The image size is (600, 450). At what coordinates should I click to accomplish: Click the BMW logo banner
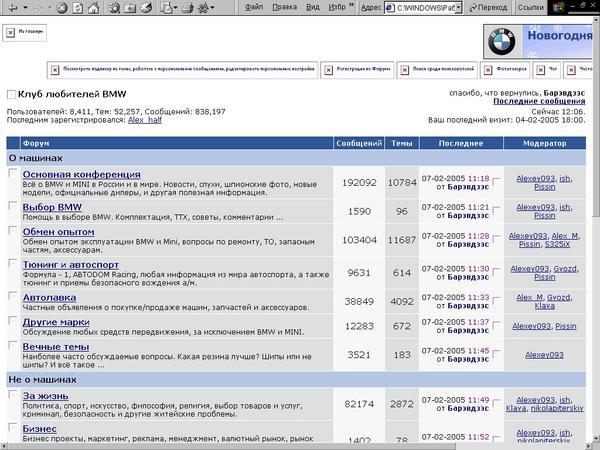[538, 41]
